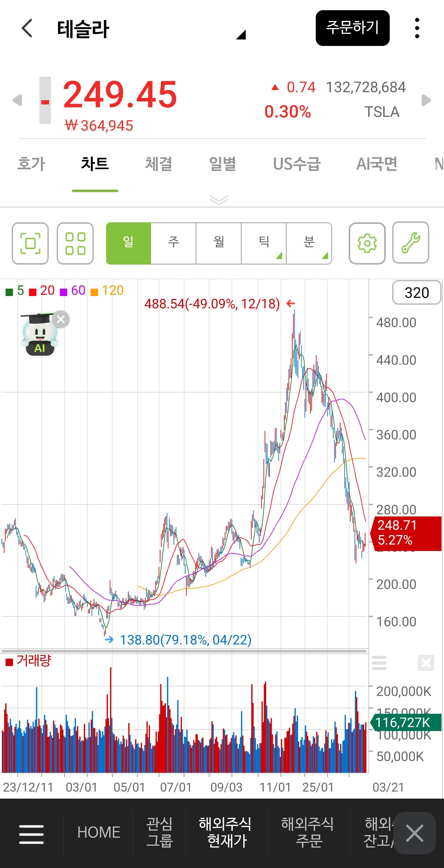Open the 틱 tick interval dropdown
Screen dimensions: 444x868
coord(264,243)
